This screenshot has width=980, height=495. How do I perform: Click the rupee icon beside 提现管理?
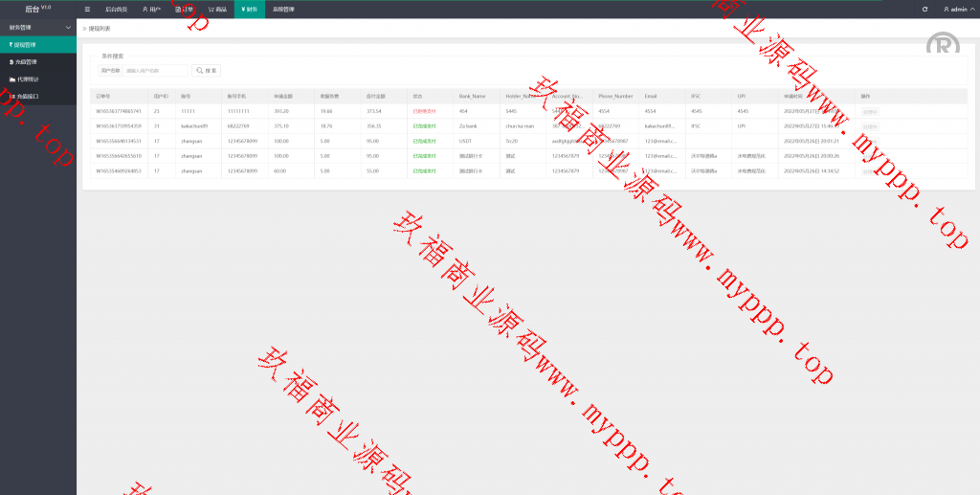coord(11,44)
